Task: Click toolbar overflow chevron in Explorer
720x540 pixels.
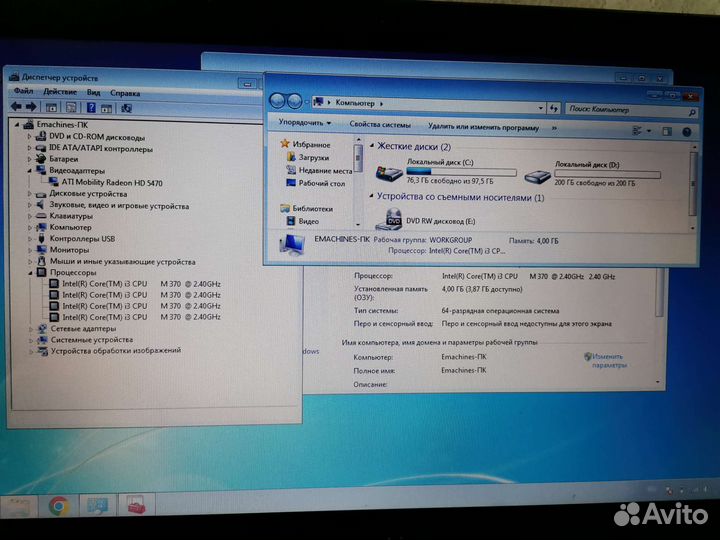Action: (554, 129)
